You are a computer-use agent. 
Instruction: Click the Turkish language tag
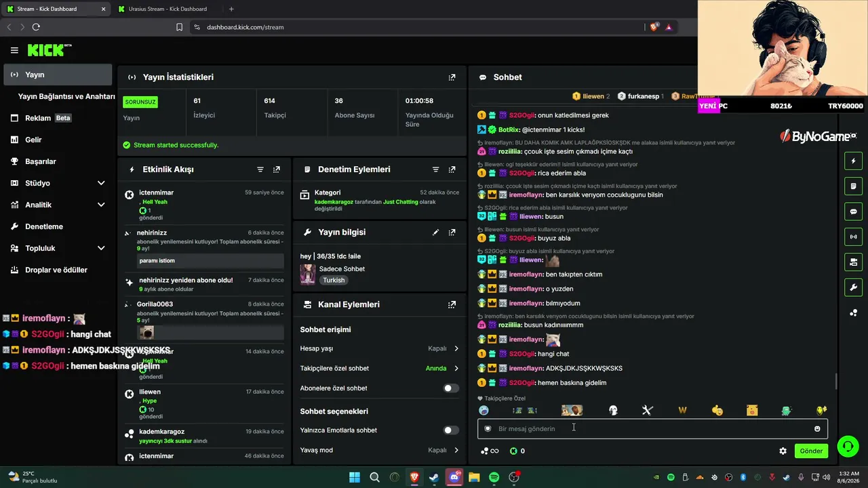pyautogui.click(x=334, y=280)
